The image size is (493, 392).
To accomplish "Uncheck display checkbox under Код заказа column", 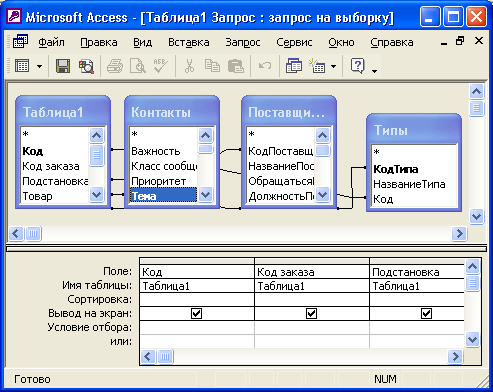I will point(311,313).
